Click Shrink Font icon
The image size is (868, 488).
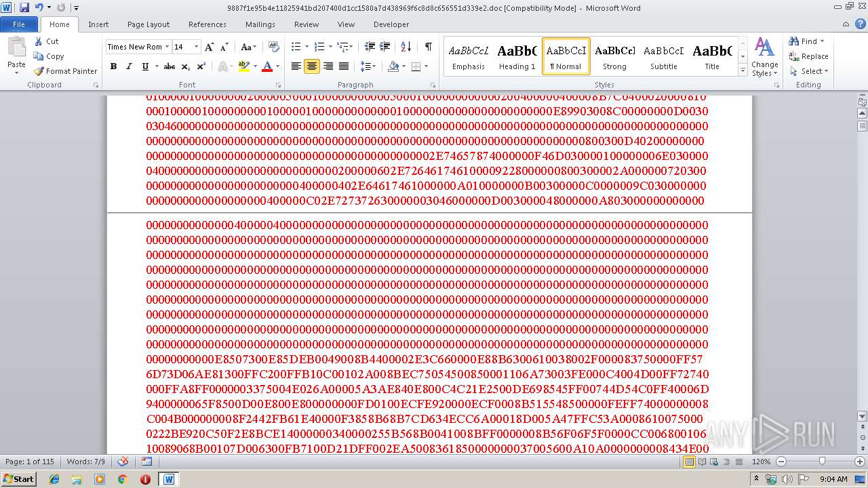point(224,47)
